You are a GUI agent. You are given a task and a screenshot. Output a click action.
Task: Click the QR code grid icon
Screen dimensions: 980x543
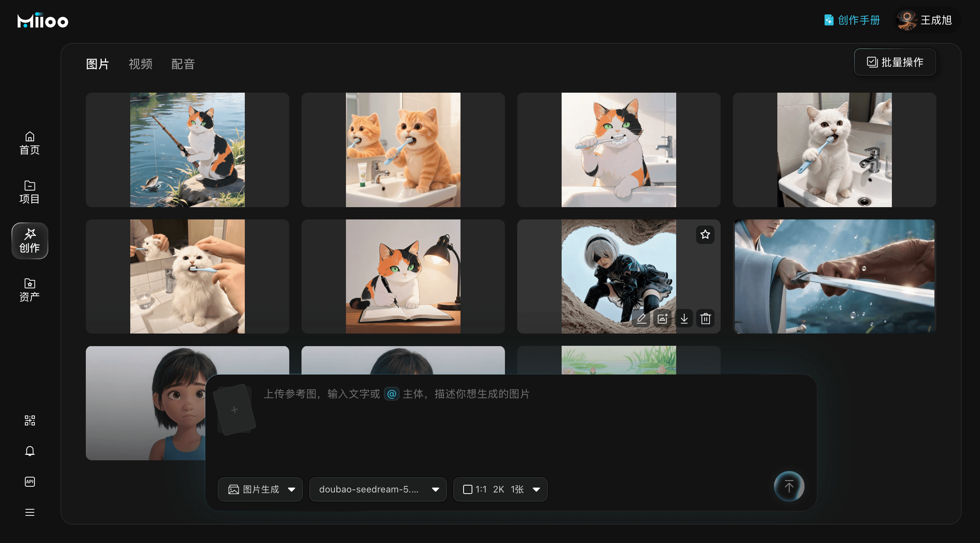click(x=29, y=420)
